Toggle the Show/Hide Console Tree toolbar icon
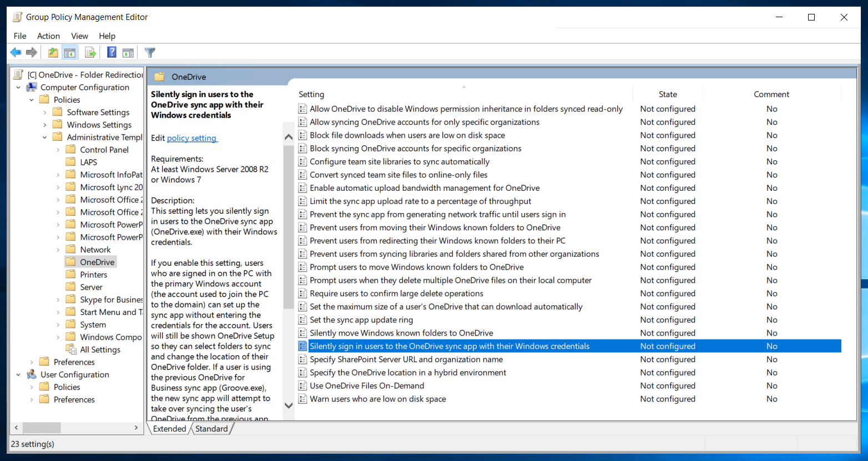 (69, 53)
